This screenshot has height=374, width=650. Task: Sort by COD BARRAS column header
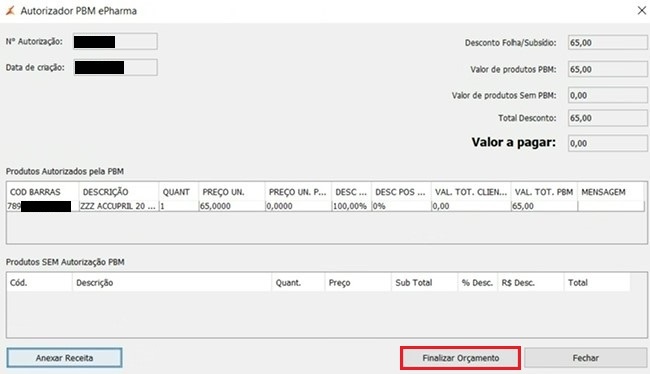pyautogui.click(x=43, y=192)
